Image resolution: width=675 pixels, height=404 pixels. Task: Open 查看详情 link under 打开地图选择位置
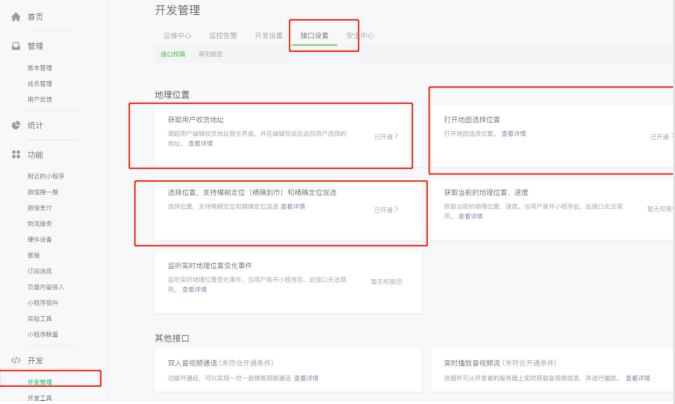coord(513,133)
